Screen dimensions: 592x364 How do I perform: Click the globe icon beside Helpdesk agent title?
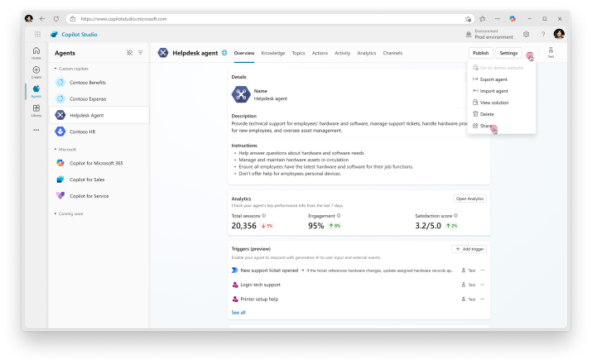(x=224, y=53)
